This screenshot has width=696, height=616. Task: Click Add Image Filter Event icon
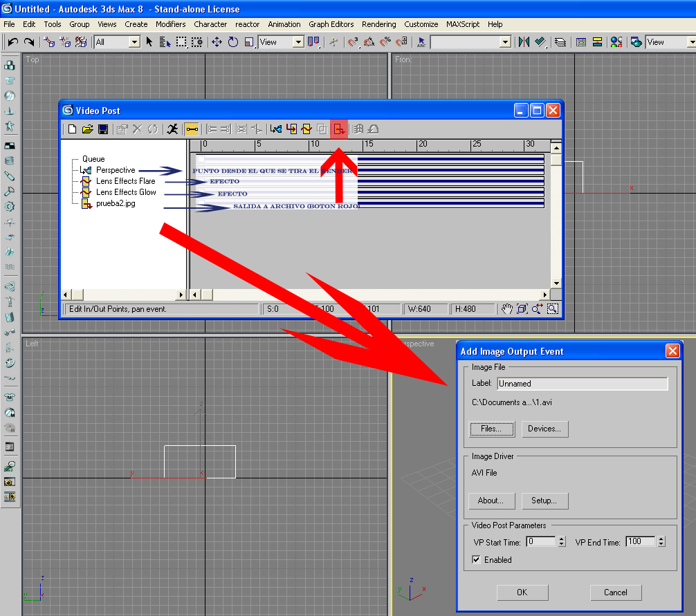tap(306, 129)
